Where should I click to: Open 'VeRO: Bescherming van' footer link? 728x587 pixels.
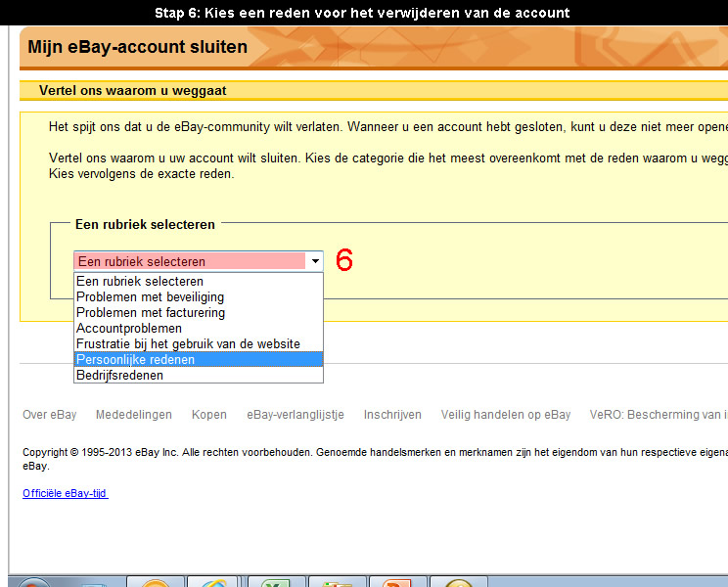coord(659,415)
